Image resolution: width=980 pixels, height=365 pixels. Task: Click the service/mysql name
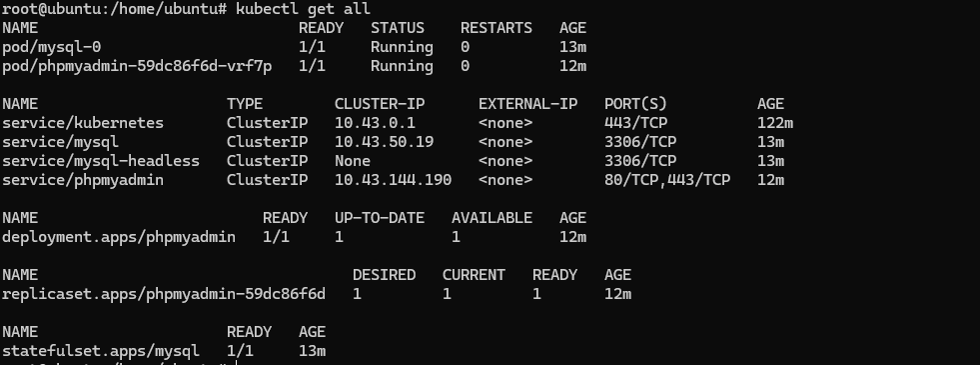point(60,142)
